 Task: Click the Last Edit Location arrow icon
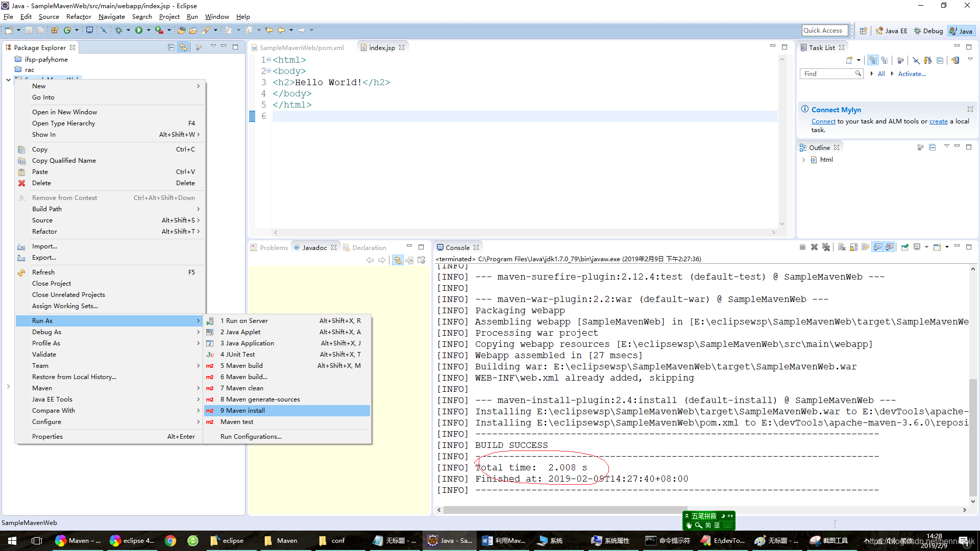click(x=269, y=31)
